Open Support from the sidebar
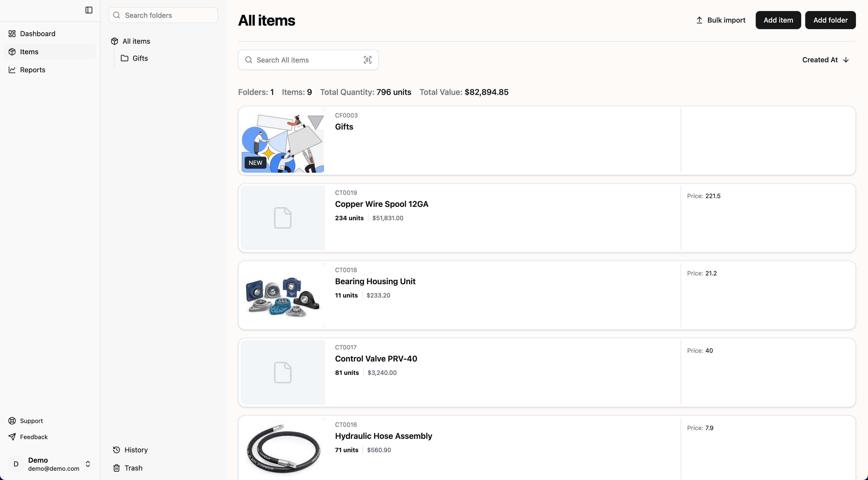Screen dimensions: 868x480 tap(31, 421)
